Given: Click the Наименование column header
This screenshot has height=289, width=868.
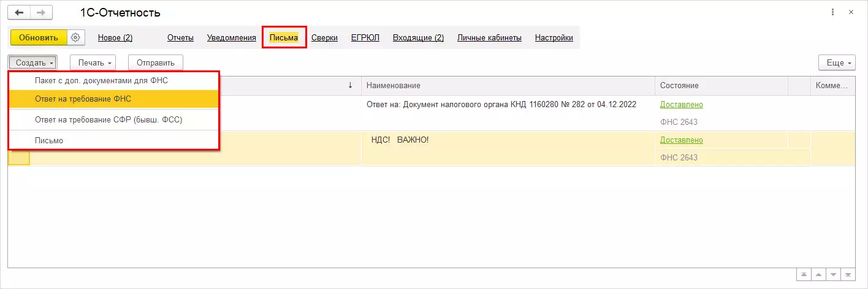Looking at the screenshot, I should click(x=508, y=86).
